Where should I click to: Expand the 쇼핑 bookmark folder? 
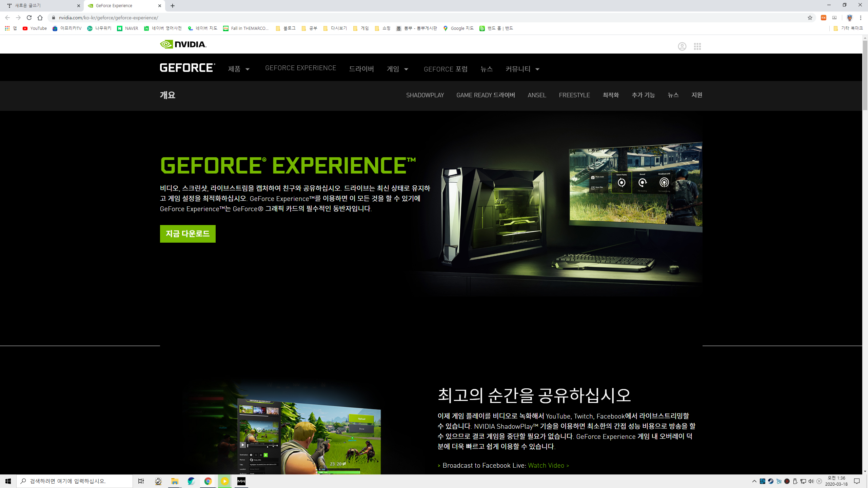point(382,28)
